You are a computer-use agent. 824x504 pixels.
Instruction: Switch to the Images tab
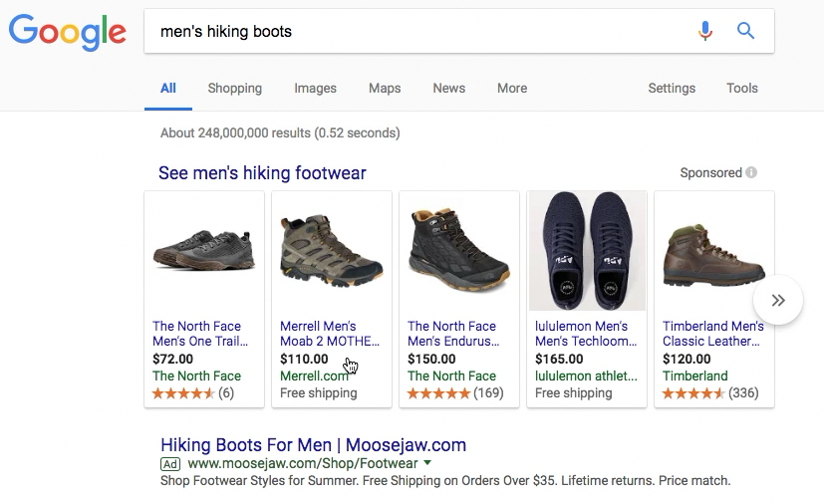[x=315, y=89]
